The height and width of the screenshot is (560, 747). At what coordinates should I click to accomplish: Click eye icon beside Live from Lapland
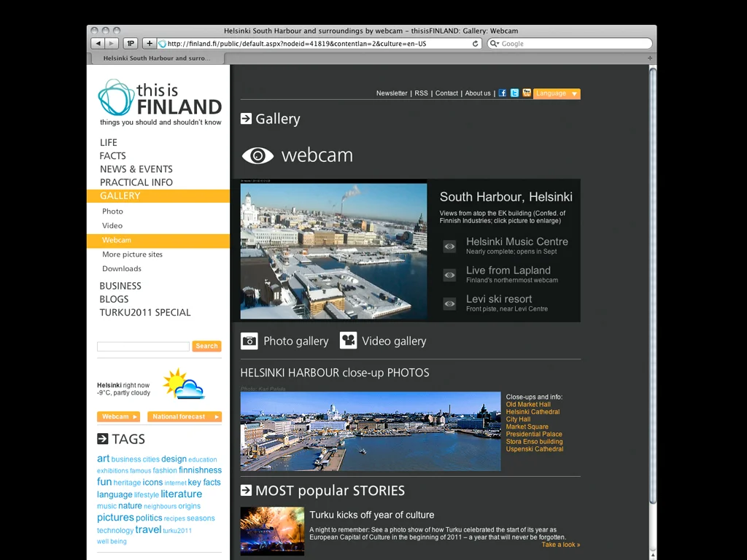pyautogui.click(x=449, y=275)
